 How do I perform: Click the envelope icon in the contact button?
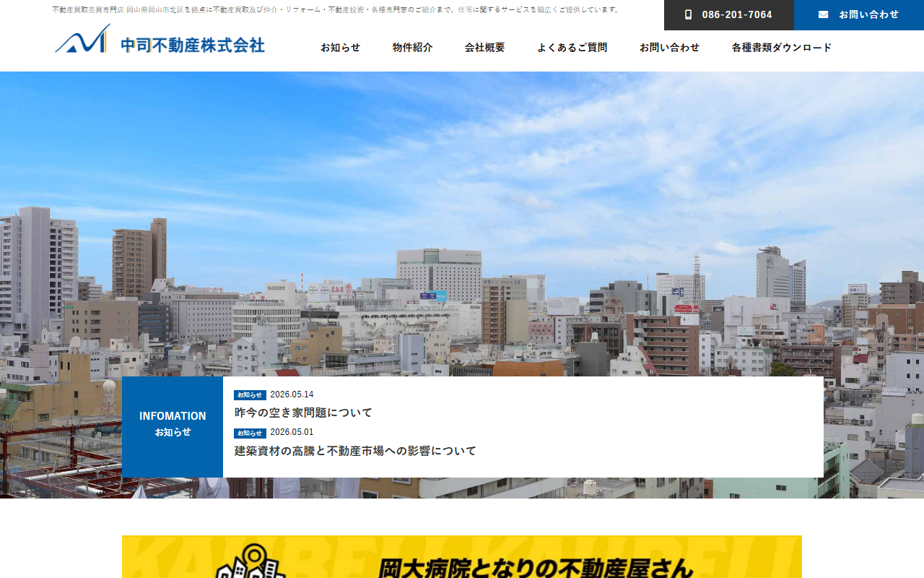click(823, 14)
